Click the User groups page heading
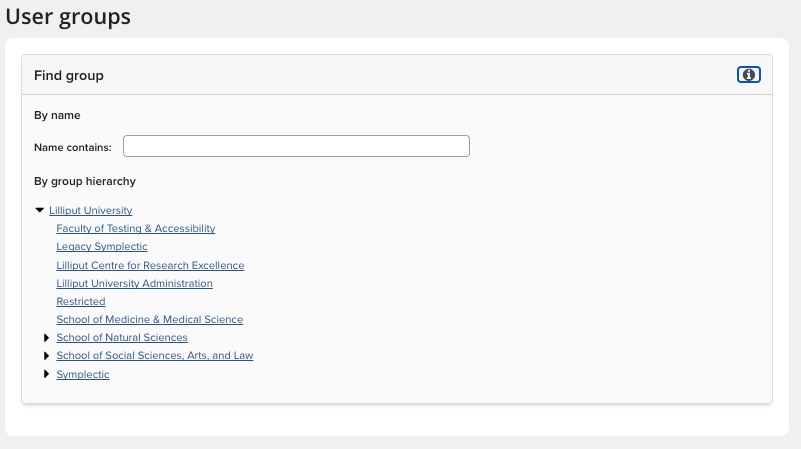Viewport: 801px width, 449px height. tap(68, 17)
